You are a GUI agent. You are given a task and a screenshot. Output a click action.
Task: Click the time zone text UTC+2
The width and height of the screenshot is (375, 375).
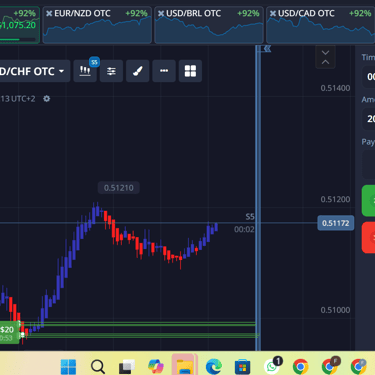point(23,99)
